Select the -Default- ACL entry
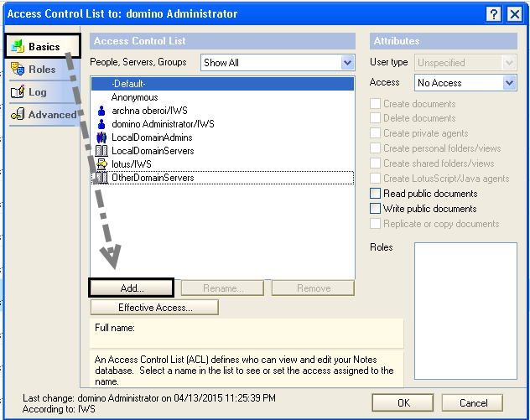This screenshot has height=420, width=530. pos(128,84)
